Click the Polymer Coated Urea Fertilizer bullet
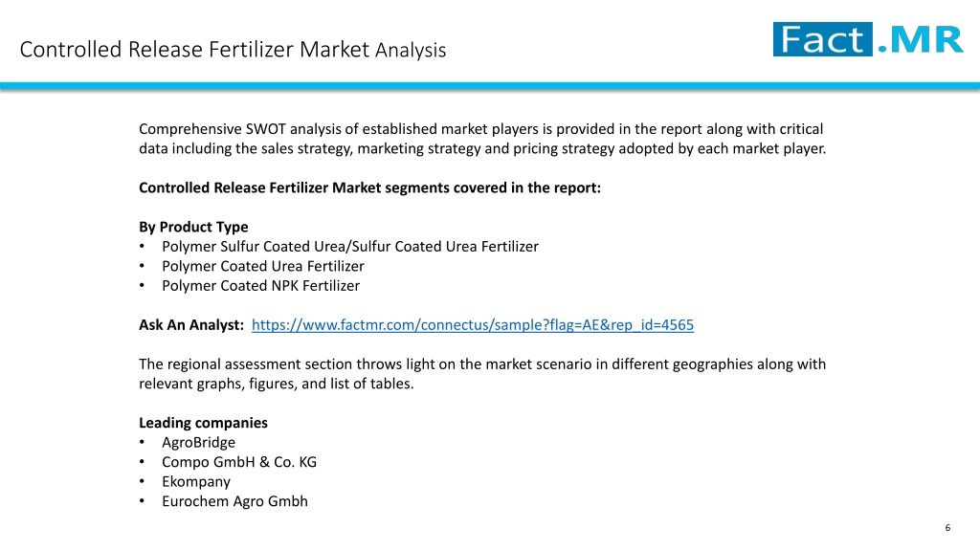 coord(263,266)
